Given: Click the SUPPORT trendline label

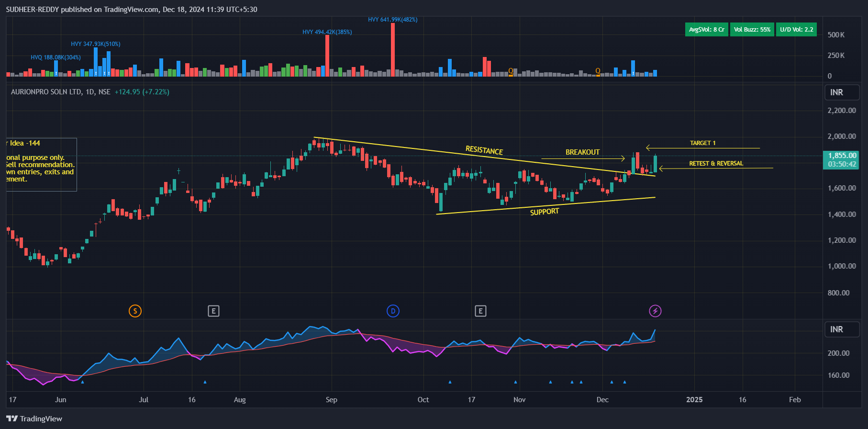Looking at the screenshot, I should pyautogui.click(x=545, y=212).
